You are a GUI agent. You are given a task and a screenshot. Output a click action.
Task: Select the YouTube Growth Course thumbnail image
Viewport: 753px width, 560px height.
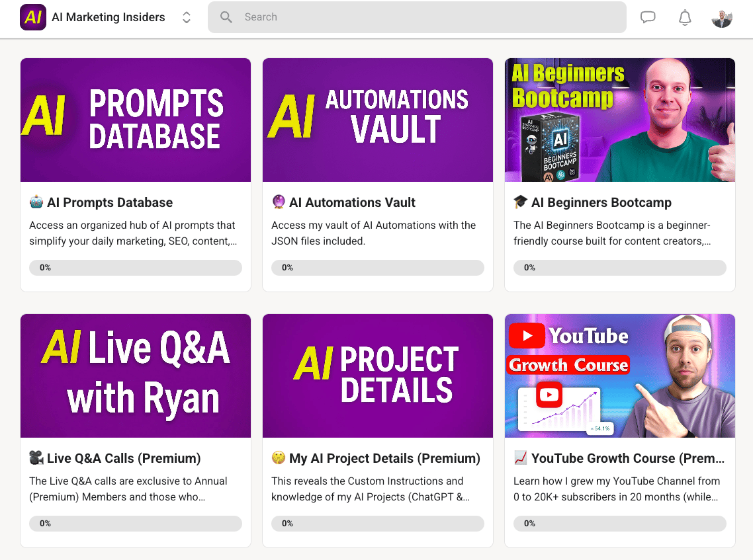(619, 376)
